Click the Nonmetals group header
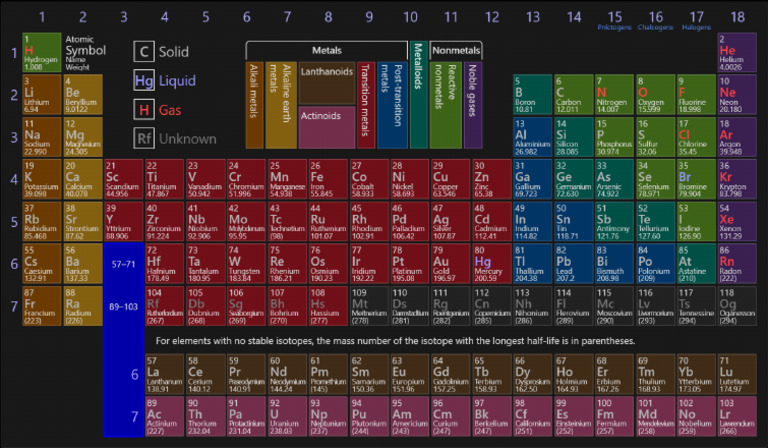Image resolution: width=768 pixels, height=448 pixels. pos(456,50)
